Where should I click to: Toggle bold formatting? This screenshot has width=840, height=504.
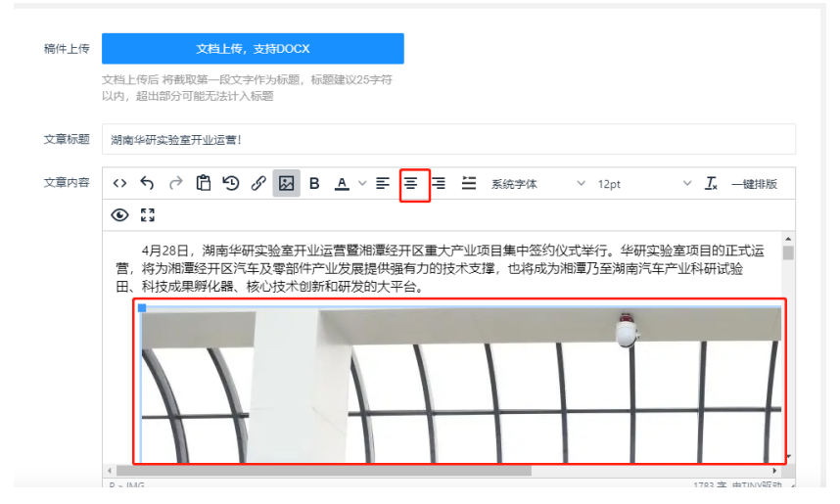pos(314,184)
